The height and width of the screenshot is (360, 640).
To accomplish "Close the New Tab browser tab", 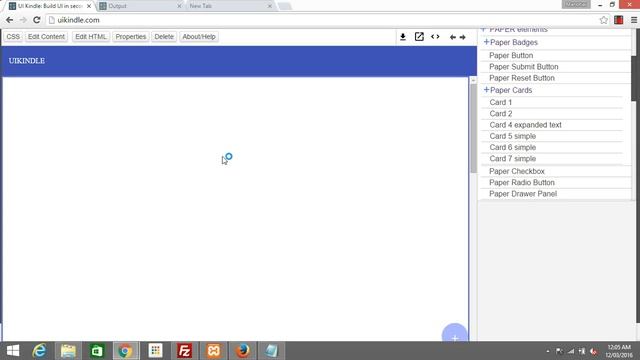I will pos(269,6).
